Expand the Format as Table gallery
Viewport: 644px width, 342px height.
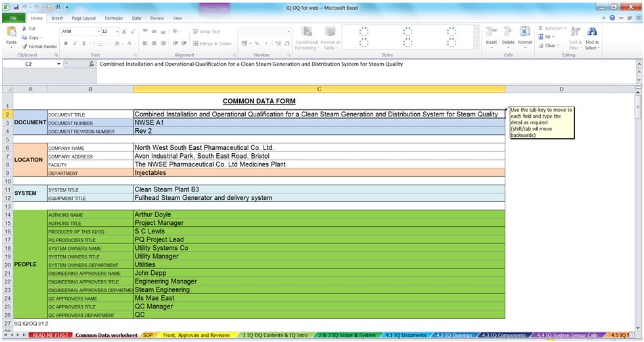coord(330,38)
